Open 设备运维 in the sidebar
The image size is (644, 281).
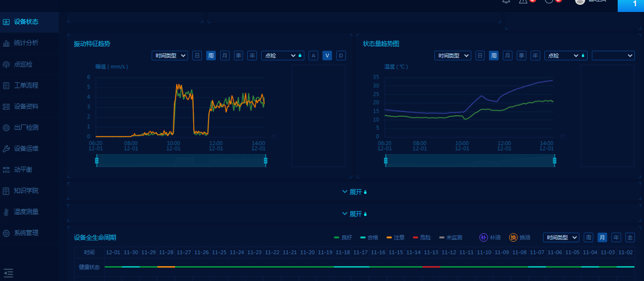point(26,148)
